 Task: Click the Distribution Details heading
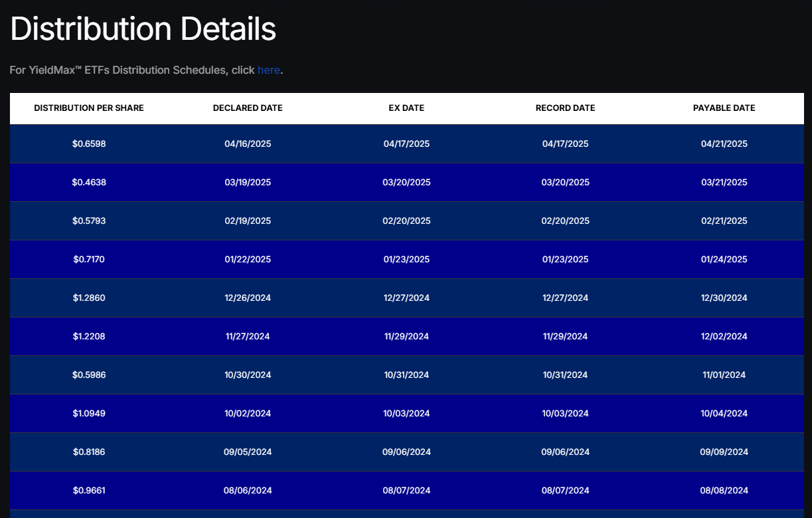point(143,29)
